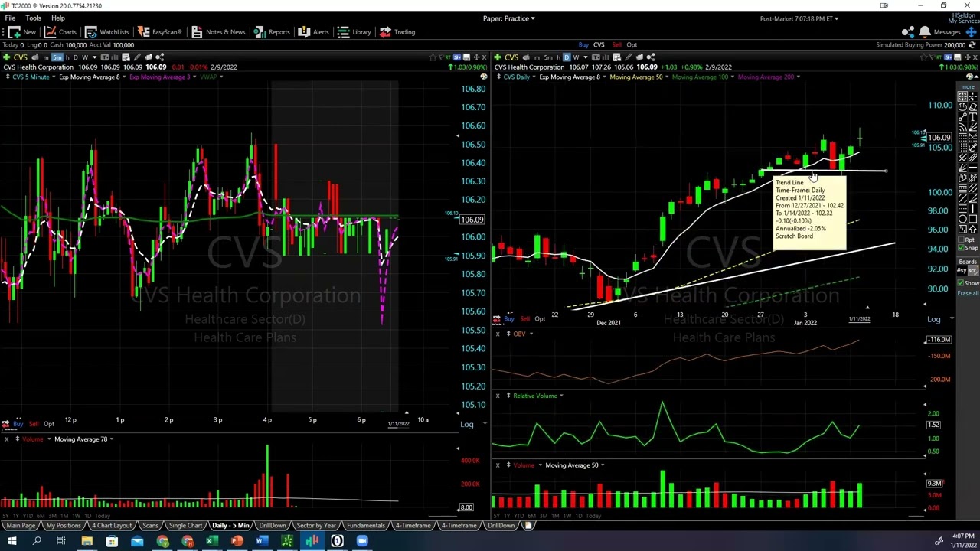The height and width of the screenshot is (551, 980).
Task: Open the Paper: Practice account dropdown
Action: coord(508,18)
